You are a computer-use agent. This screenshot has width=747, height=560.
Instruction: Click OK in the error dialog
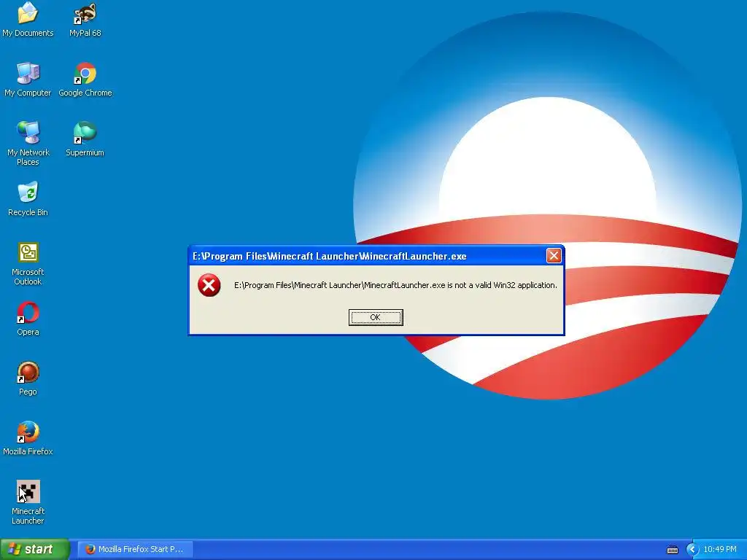[x=376, y=317]
